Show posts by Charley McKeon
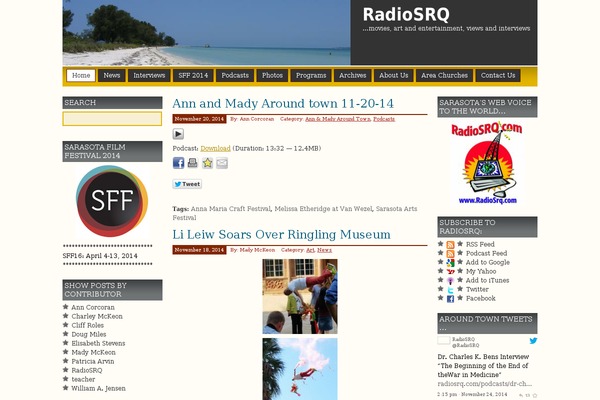This screenshot has width=600, height=400. click(x=97, y=316)
